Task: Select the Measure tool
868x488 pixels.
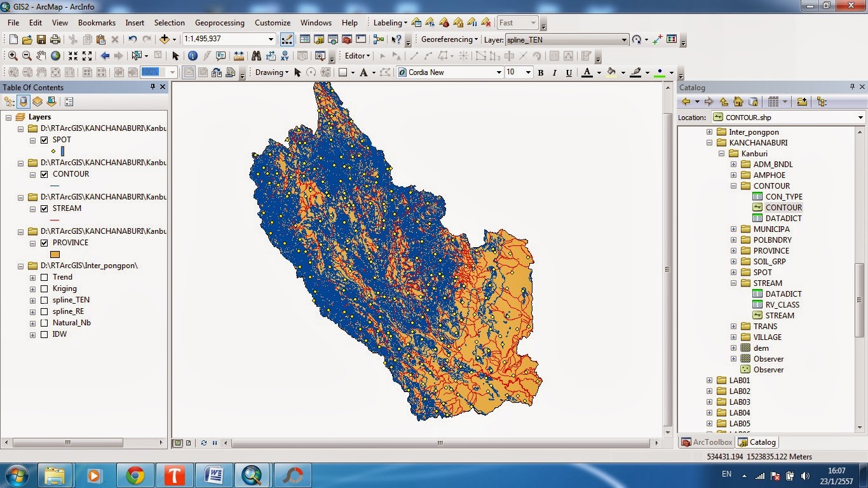Action: coord(240,55)
